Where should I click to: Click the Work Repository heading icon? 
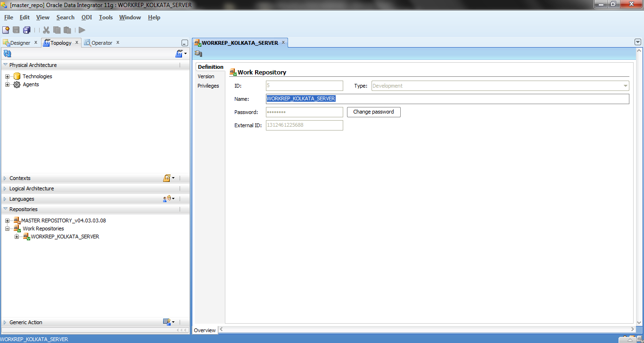[x=233, y=72]
